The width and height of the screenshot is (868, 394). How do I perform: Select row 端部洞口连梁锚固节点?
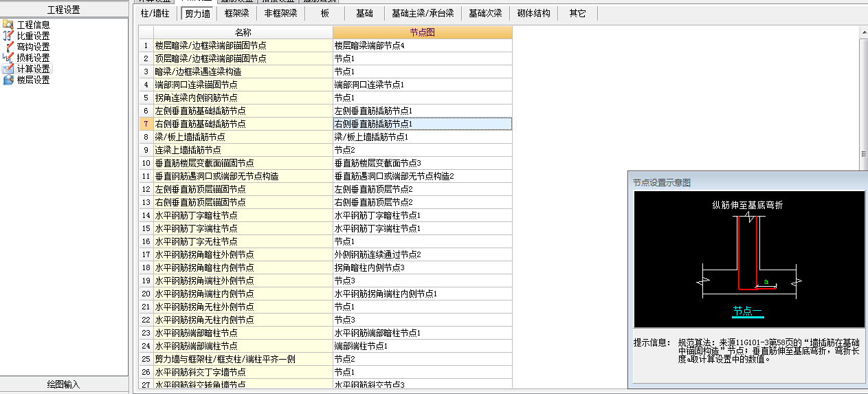click(x=243, y=85)
